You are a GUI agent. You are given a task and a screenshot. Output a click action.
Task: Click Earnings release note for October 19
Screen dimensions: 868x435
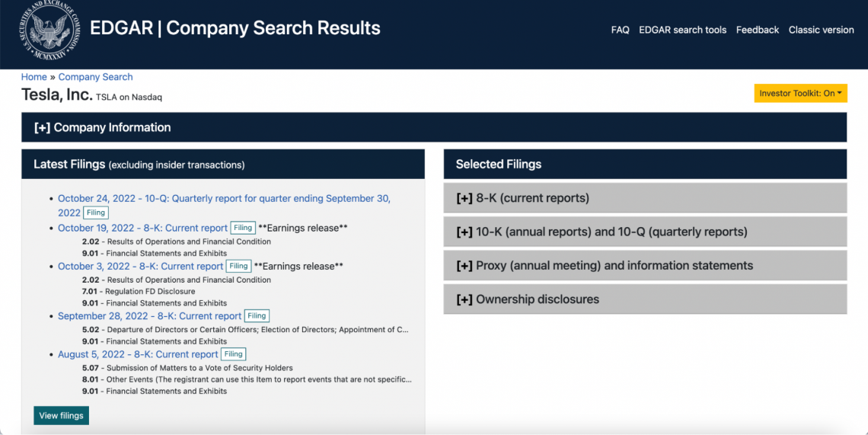[303, 228]
